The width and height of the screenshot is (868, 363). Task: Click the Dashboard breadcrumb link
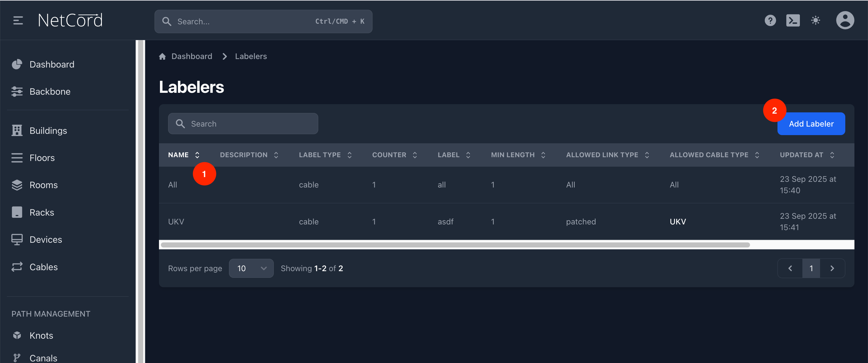point(191,56)
